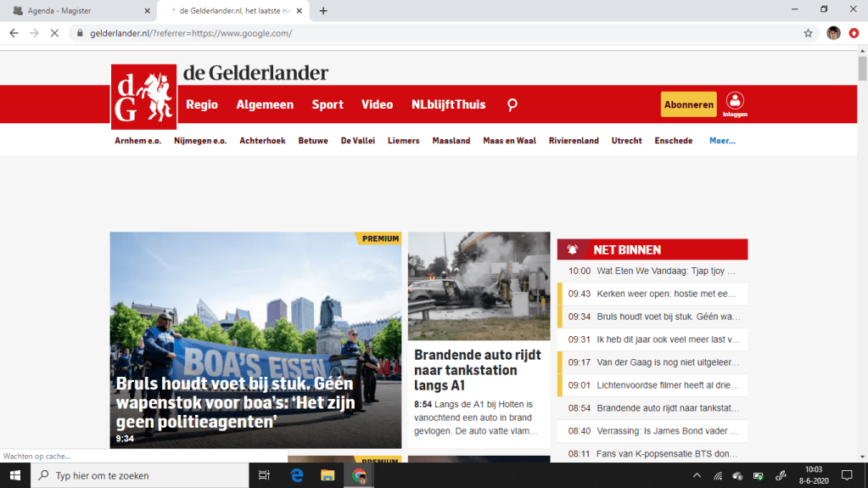This screenshot has width=868, height=488.
Task: Click the Abonneren button
Action: tap(688, 104)
